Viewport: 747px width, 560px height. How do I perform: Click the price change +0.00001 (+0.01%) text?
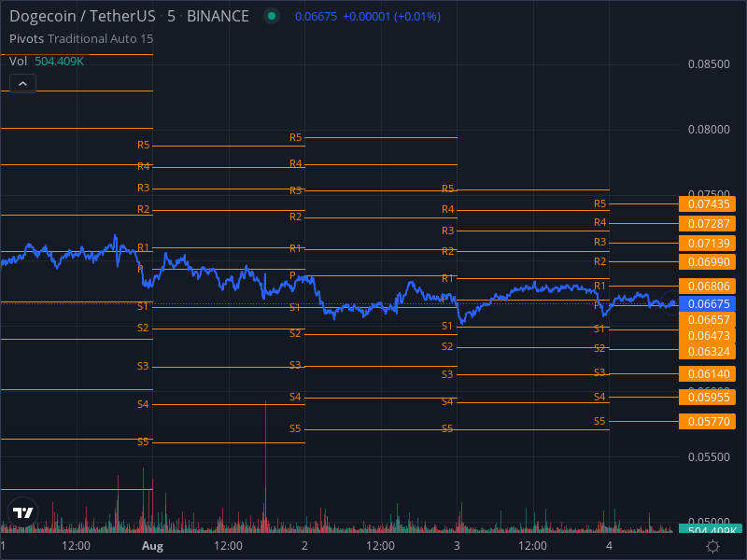click(391, 16)
